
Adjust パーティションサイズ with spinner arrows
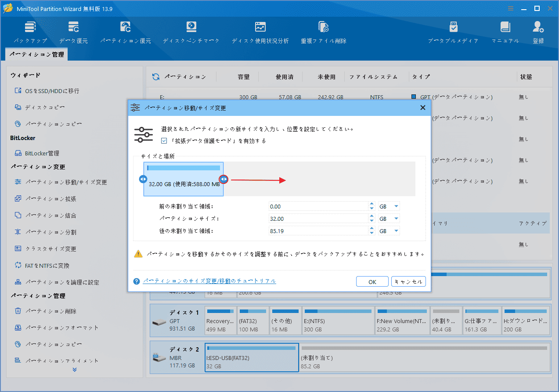372,219
